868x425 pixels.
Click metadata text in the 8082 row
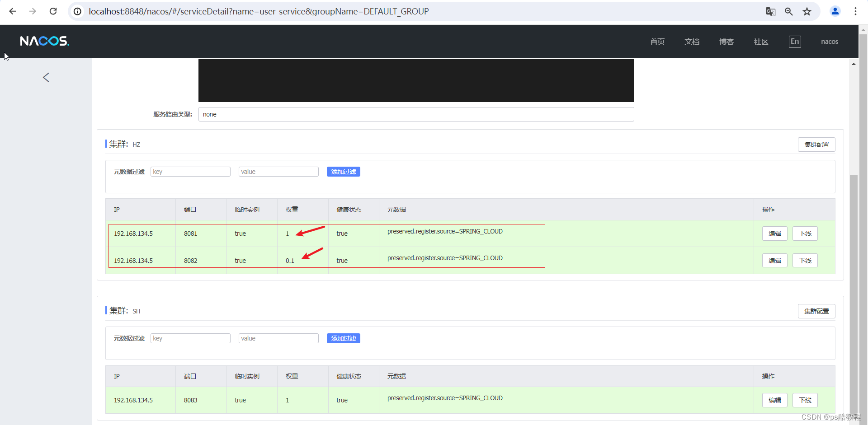tap(445, 258)
